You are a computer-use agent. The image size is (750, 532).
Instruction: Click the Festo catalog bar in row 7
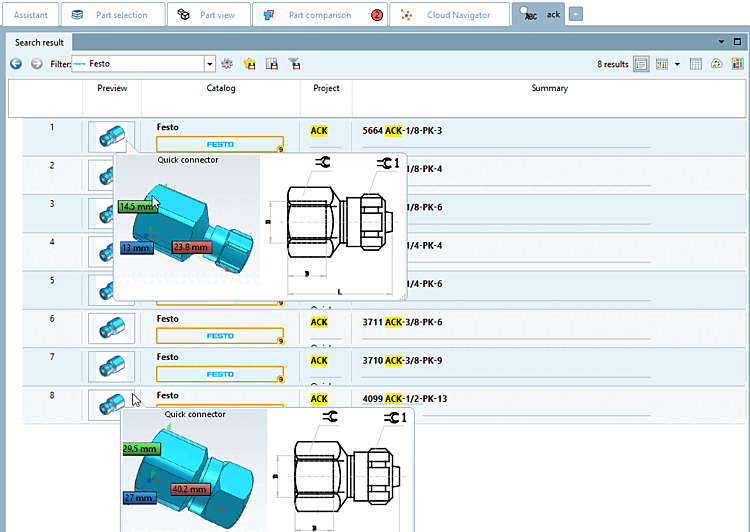[x=220, y=374]
